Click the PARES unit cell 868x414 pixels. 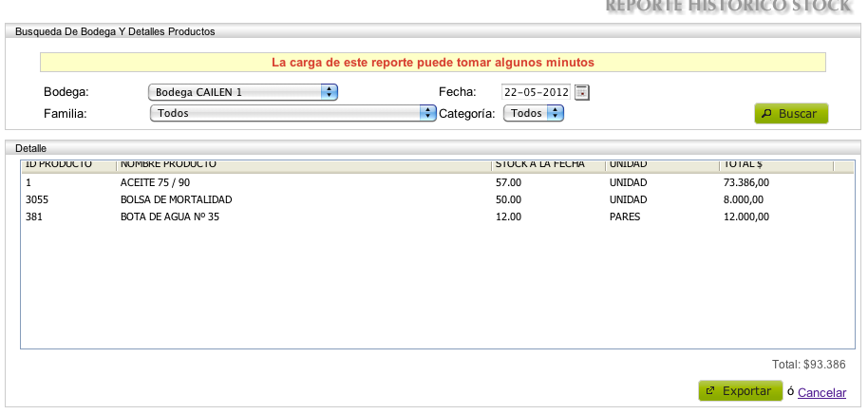[x=625, y=216]
